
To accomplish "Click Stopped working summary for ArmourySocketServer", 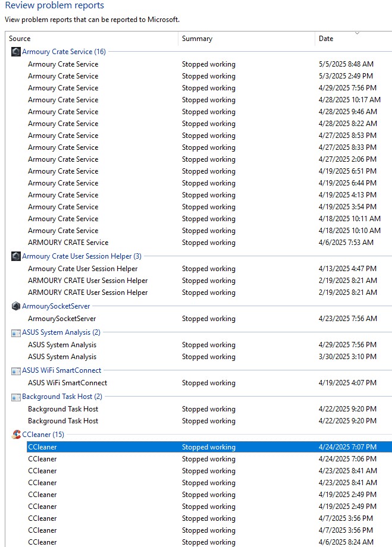I will 208,319.
